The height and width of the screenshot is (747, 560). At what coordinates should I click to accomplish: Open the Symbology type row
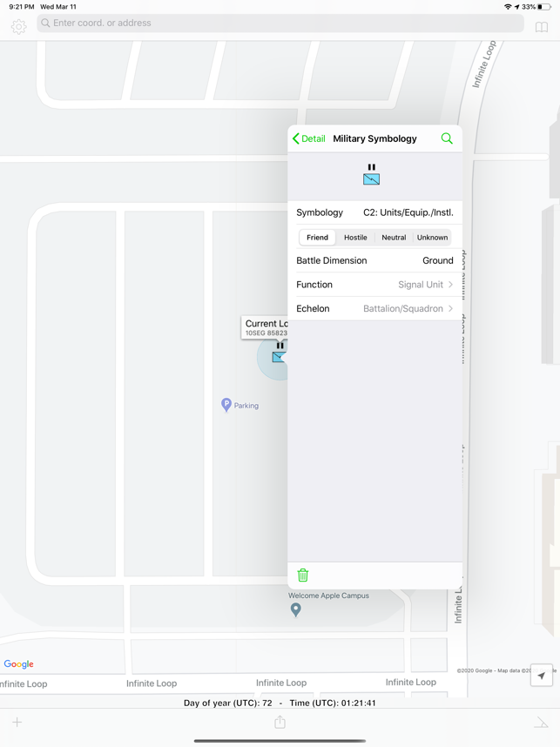(374, 212)
